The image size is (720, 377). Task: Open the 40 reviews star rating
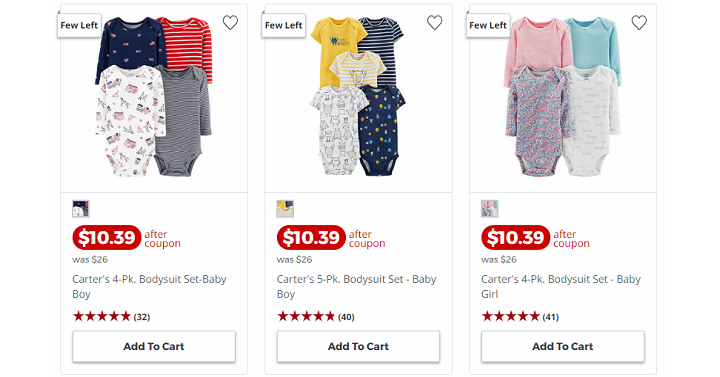(x=315, y=316)
